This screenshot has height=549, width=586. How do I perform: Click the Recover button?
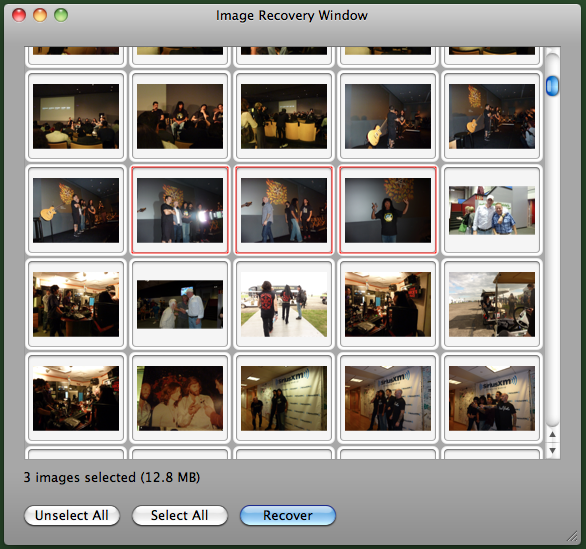pyautogui.click(x=288, y=515)
